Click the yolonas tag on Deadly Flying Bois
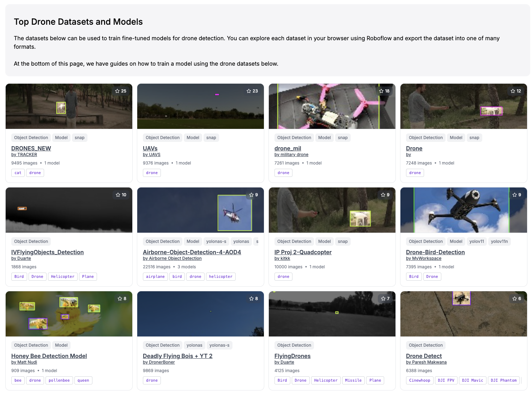 click(194, 345)
